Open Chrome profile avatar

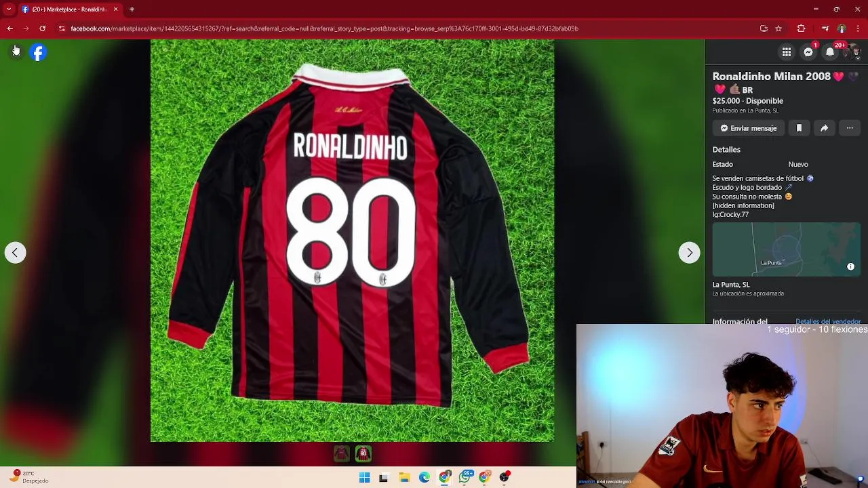tap(842, 28)
